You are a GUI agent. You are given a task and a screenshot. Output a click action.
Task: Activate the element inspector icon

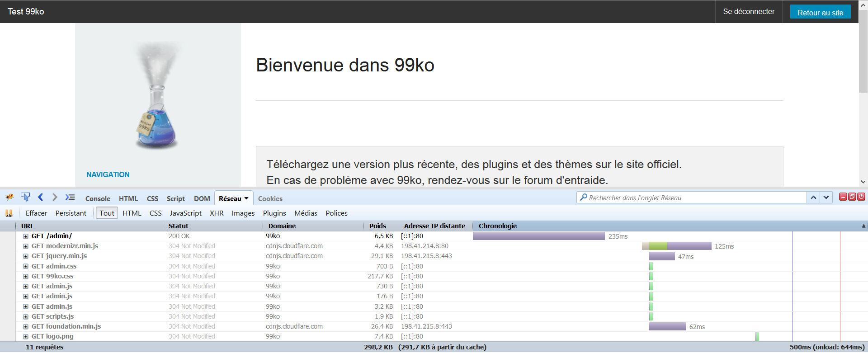click(x=25, y=197)
